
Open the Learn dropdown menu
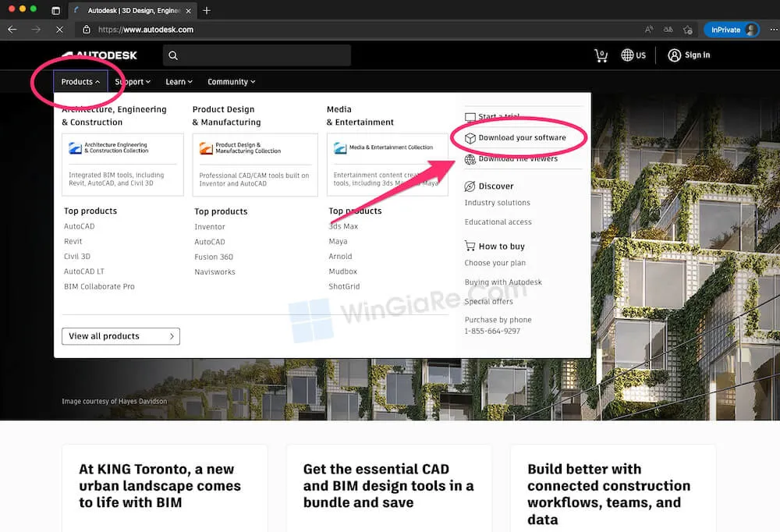pos(179,81)
